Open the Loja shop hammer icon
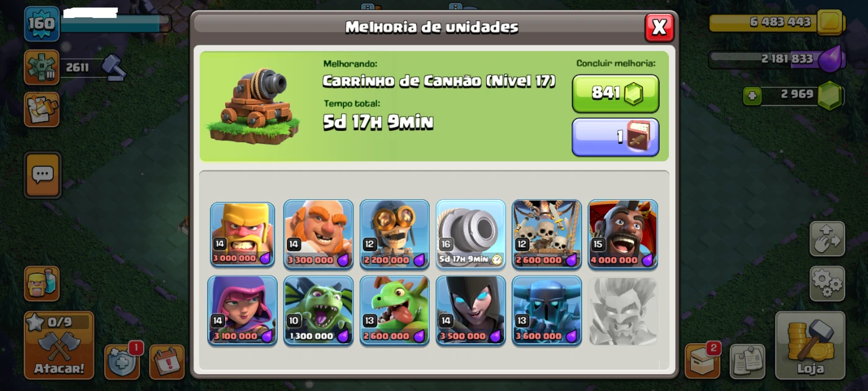The height and width of the screenshot is (391, 868). 810,345
